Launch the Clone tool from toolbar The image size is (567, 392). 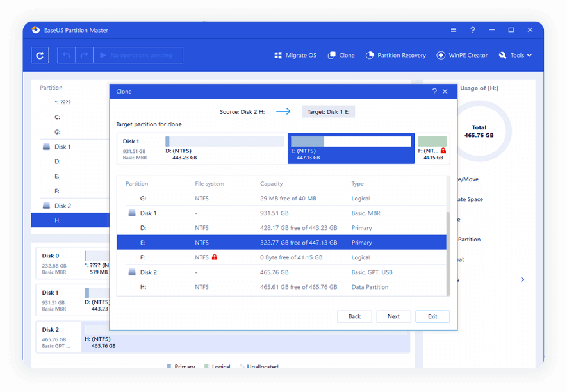(341, 56)
